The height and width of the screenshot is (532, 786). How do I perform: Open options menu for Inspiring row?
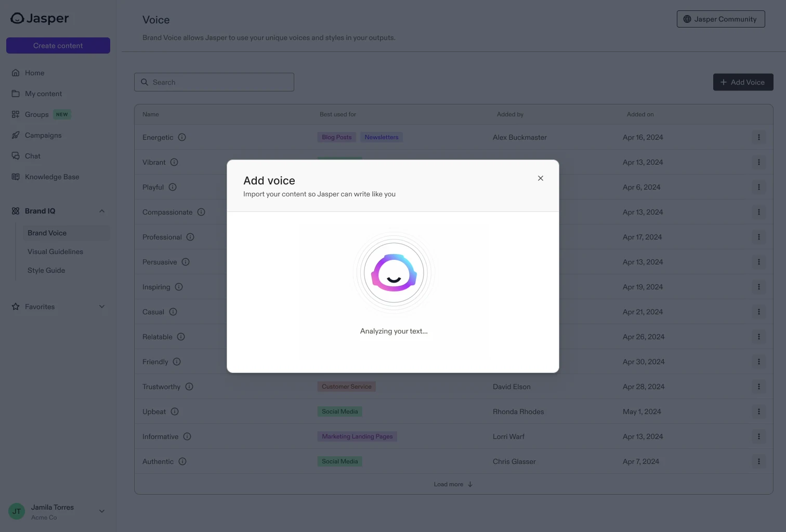tap(759, 287)
